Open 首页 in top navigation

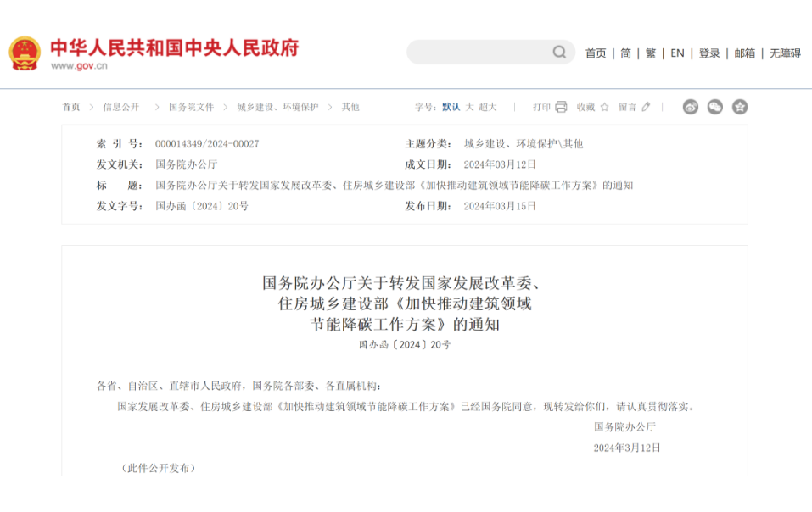tap(596, 53)
